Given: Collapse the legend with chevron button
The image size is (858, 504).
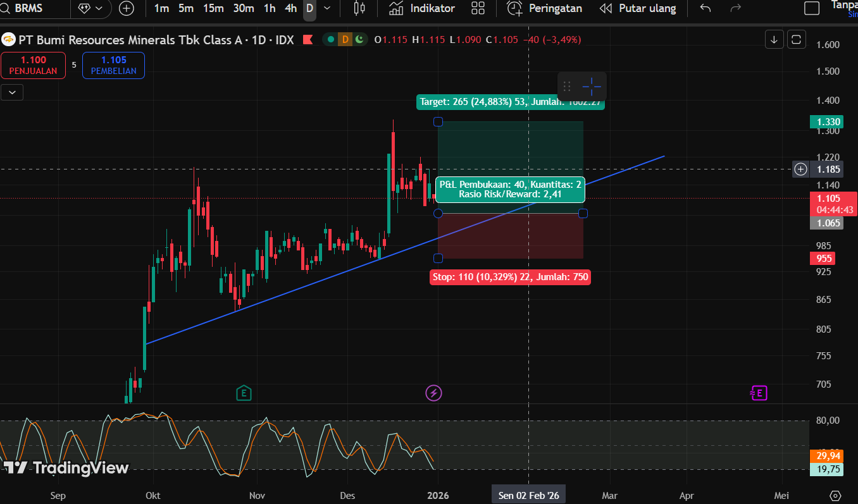Looking at the screenshot, I should click(12, 92).
